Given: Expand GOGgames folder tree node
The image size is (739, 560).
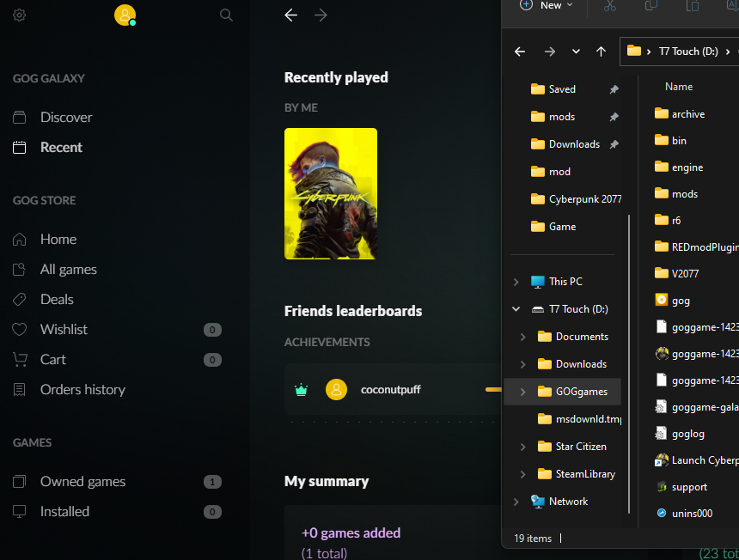Looking at the screenshot, I should click(522, 392).
